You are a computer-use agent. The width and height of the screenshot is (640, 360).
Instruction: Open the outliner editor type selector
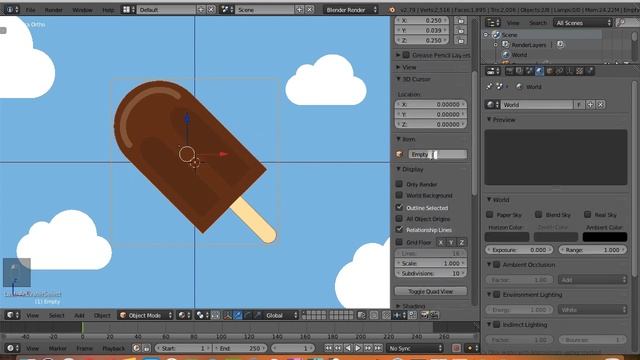(493, 23)
